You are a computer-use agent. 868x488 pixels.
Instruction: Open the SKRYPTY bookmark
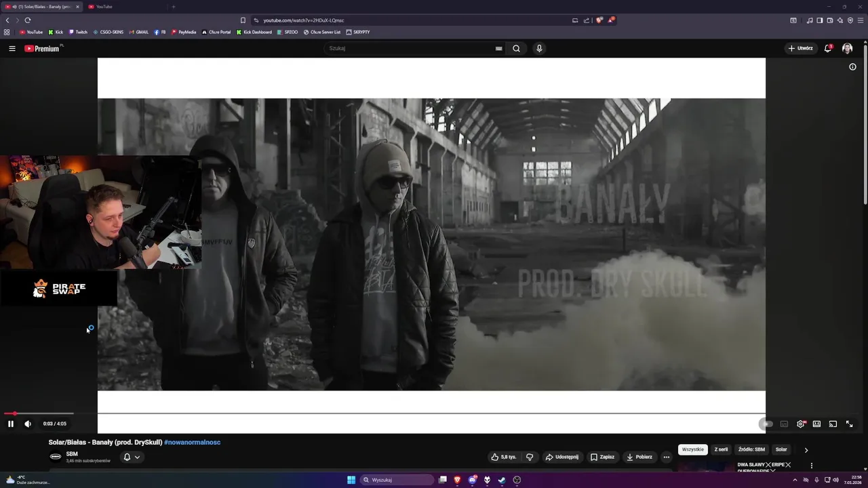coord(358,32)
